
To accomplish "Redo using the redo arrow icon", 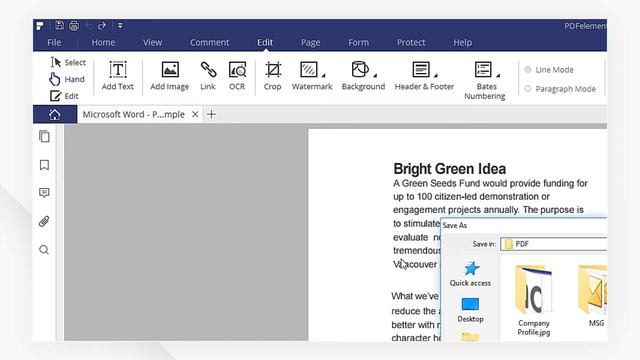I will point(102,26).
